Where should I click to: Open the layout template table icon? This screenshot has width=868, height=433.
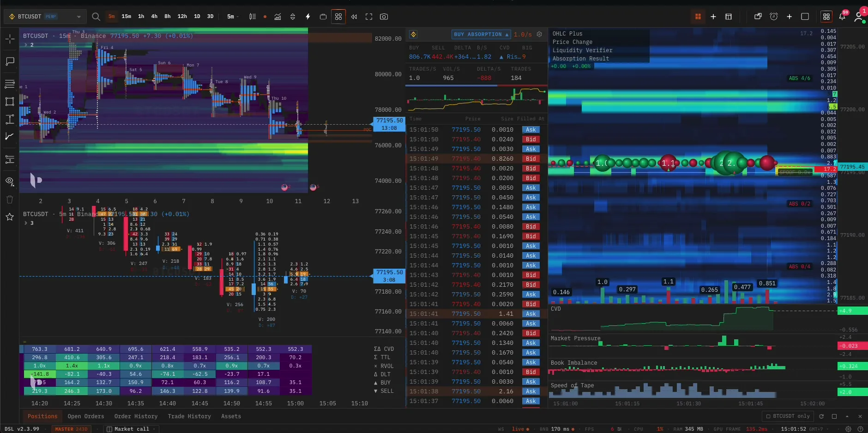pos(729,17)
